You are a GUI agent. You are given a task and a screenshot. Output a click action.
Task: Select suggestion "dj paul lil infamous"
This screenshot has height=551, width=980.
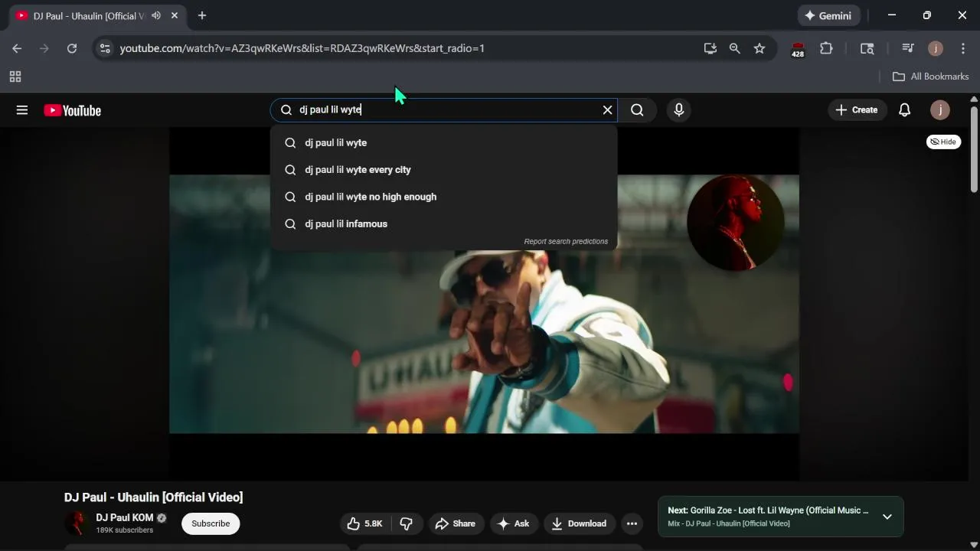(x=444, y=223)
